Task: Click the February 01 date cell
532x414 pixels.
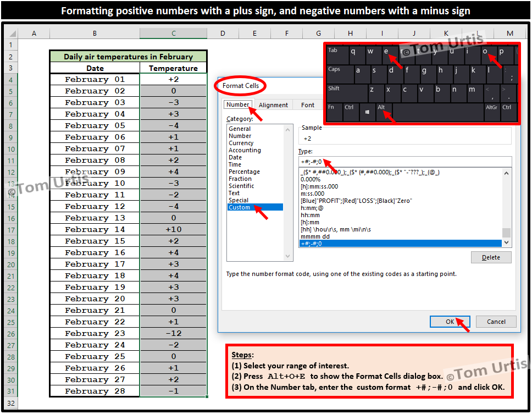Action: pyautogui.click(x=95, y=79)
